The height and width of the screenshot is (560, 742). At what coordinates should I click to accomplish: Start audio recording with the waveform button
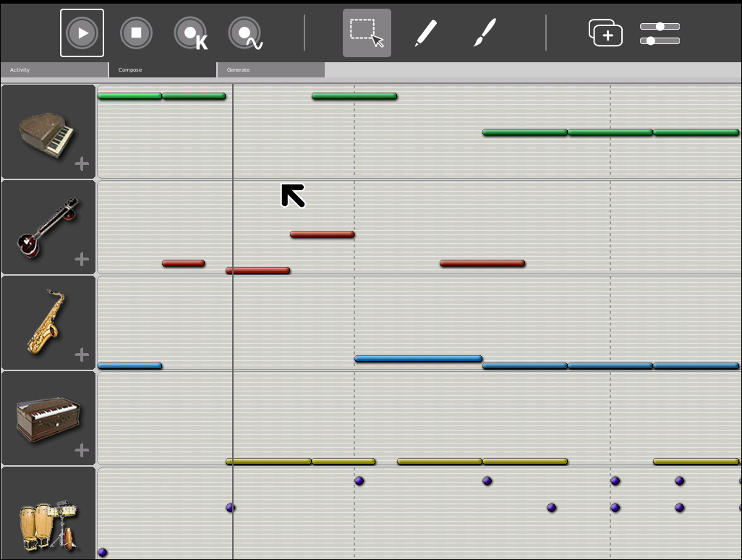245,33
